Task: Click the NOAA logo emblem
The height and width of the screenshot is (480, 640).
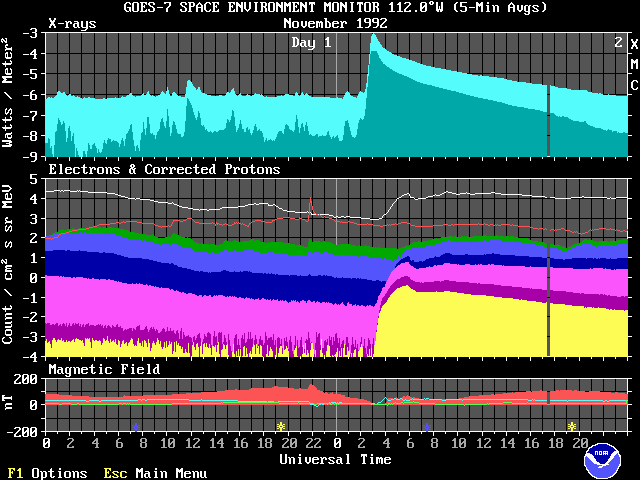Action: pos(602,460)
